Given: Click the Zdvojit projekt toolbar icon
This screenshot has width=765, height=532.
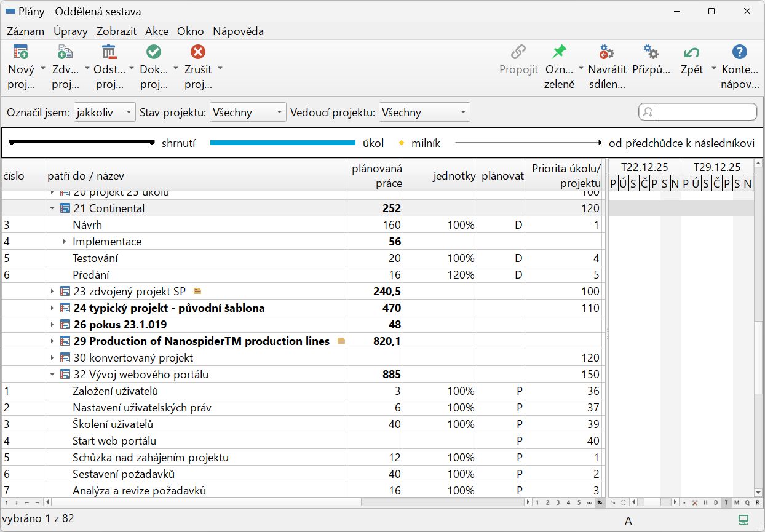Looking at the screenshot, I should [x=65, y=52].
